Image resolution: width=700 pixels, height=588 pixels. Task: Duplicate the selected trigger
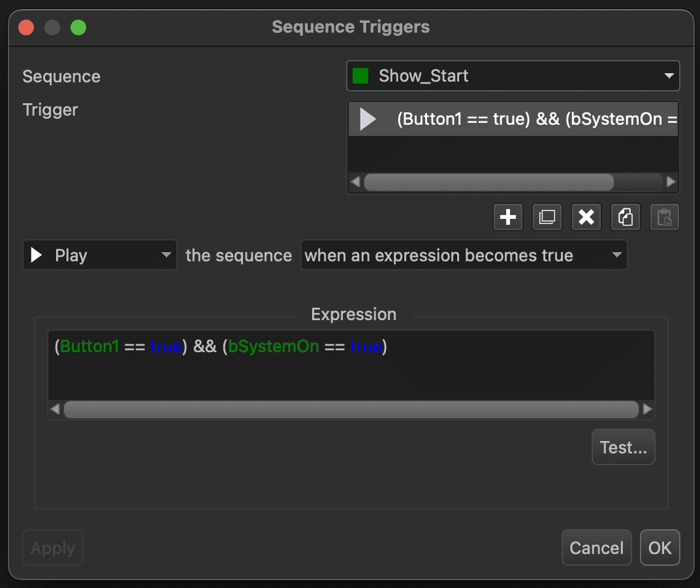(x=547, y=218)
